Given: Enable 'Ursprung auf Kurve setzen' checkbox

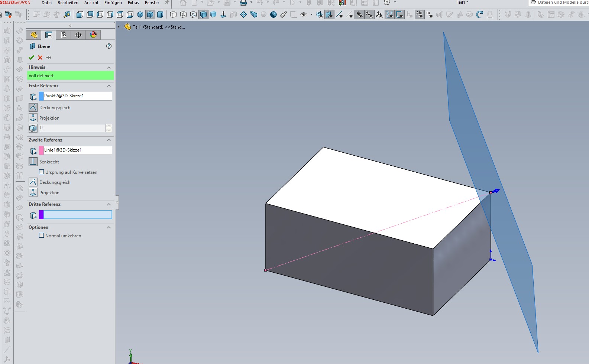Looking at the screenshot, I should point(42,172).
